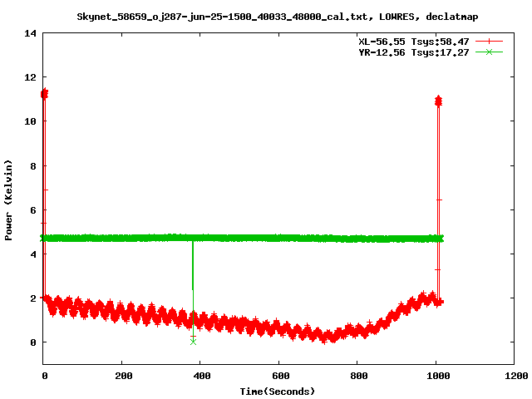Click the red calibration spike near 1000 seconds

click(x=438, y=200)
